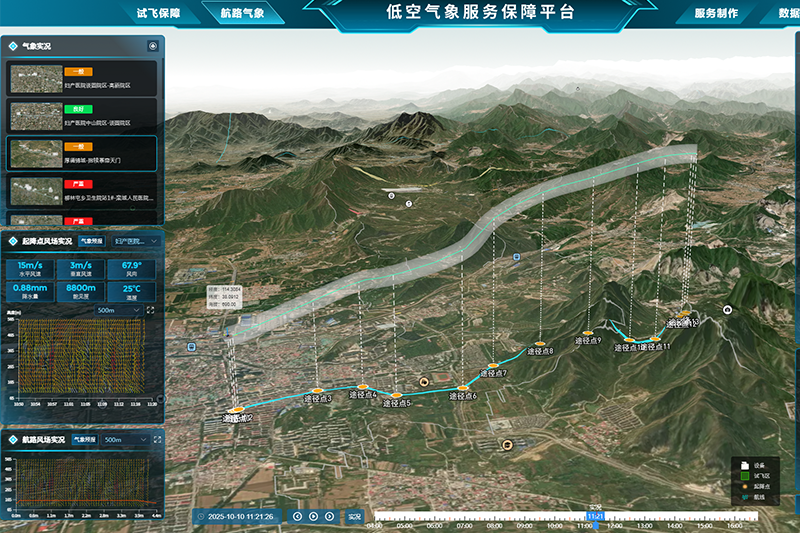The width and height of the screenshot is (800, 533).
Task: Open the 妇产医院 takeoff point dropdown
Action: (x=136, y=241)
